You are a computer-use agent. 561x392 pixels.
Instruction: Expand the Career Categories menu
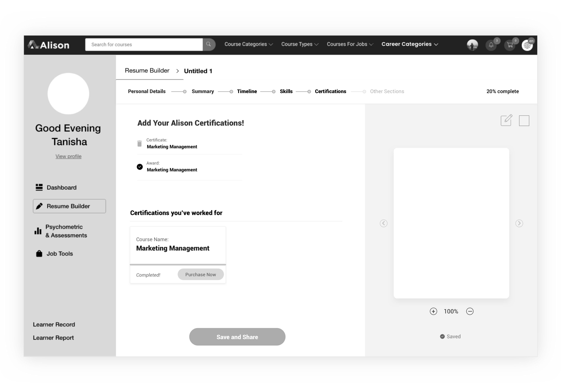click(410, 44)
